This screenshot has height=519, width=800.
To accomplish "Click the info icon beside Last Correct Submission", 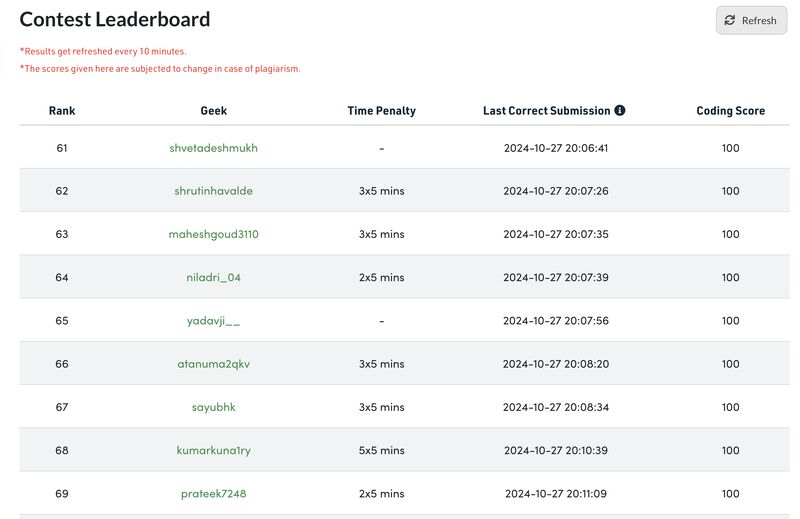I will (x=620, y=110).
